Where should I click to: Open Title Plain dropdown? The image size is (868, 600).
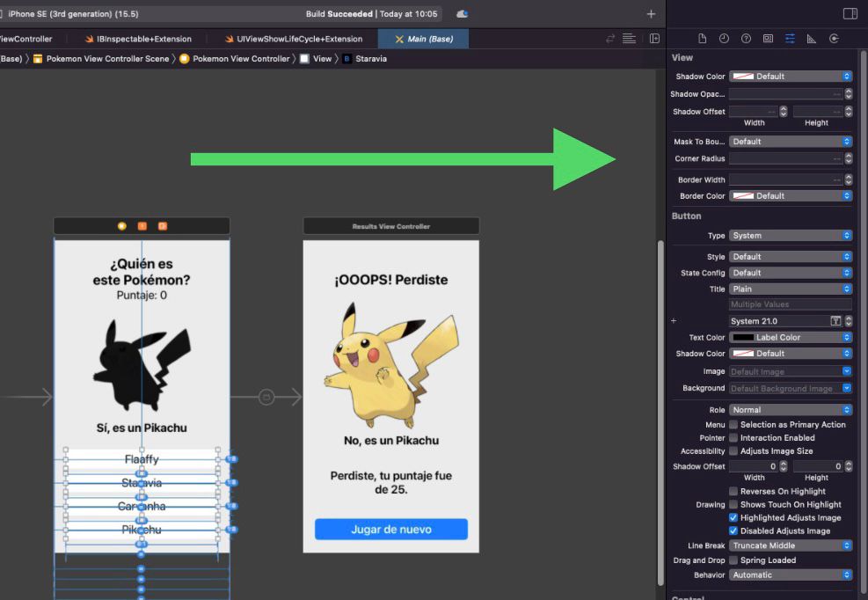pos(791,289)
